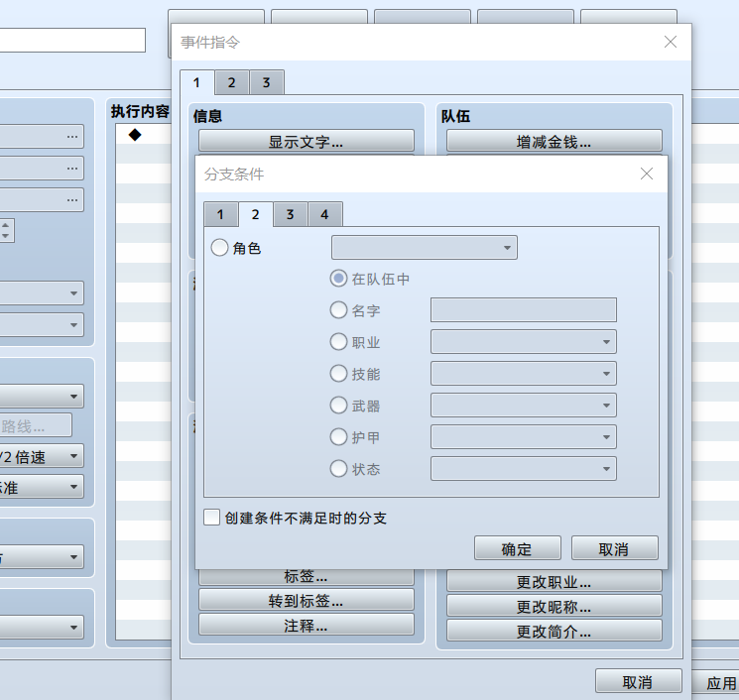
Task: Select the diamond row in 执行内容 list
Action: tap(144, 135)
